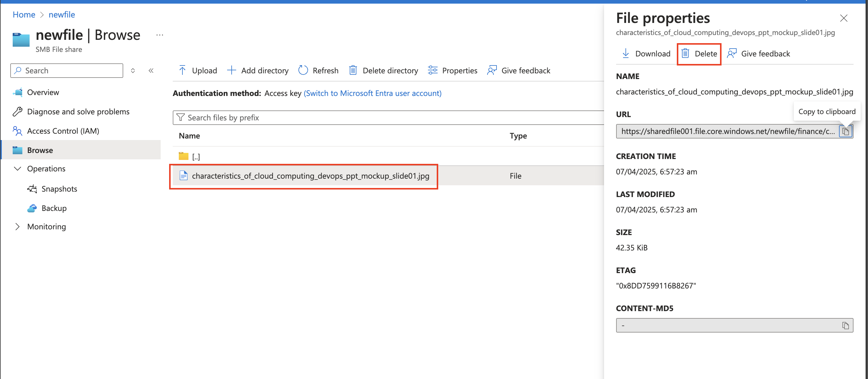
Task: Click the Diagnose wrench icon
Action: [x=18, y=111]
